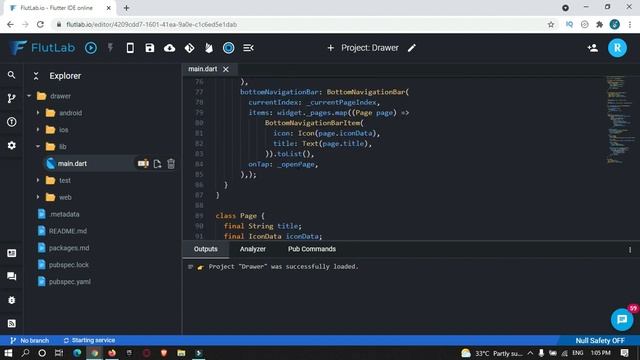
Task: Select the main.dart editor tab
Action: (202, 69)
